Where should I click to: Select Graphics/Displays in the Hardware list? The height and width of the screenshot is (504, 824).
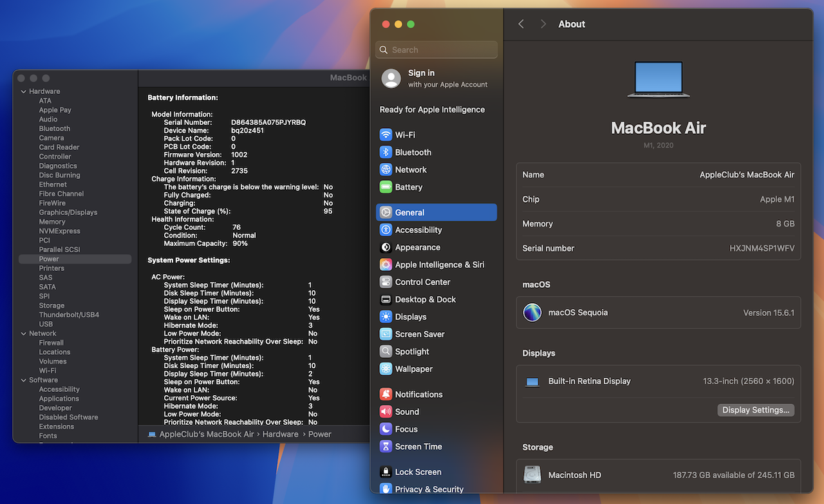coord(68,212)
